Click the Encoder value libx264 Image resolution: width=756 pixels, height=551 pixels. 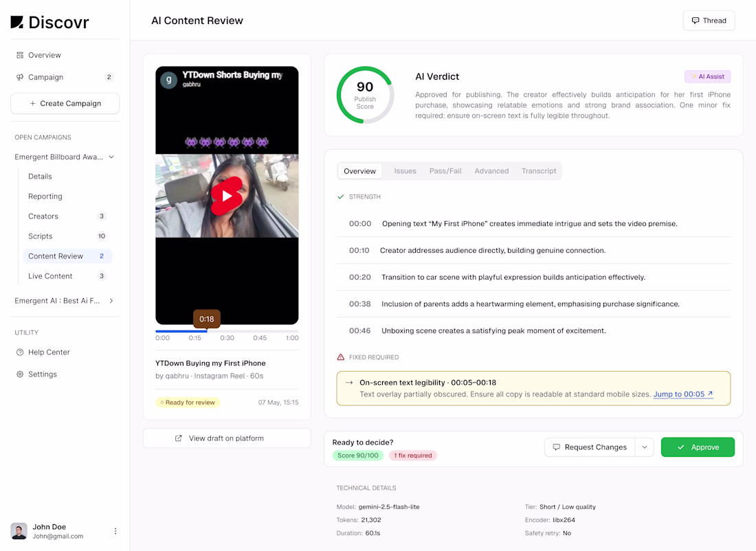564,520
